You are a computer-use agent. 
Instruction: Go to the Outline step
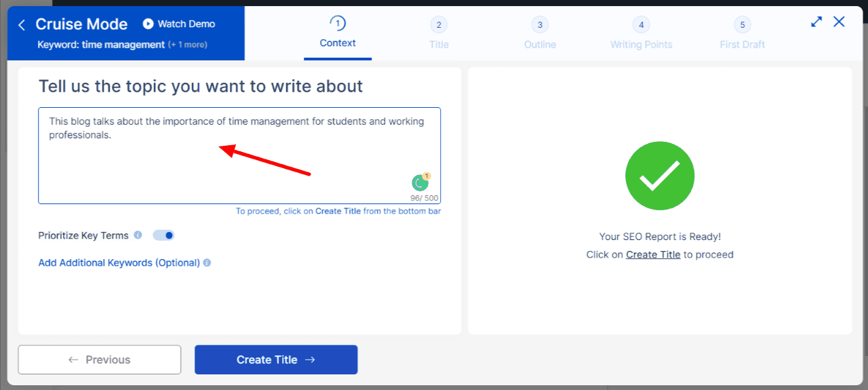540,34
